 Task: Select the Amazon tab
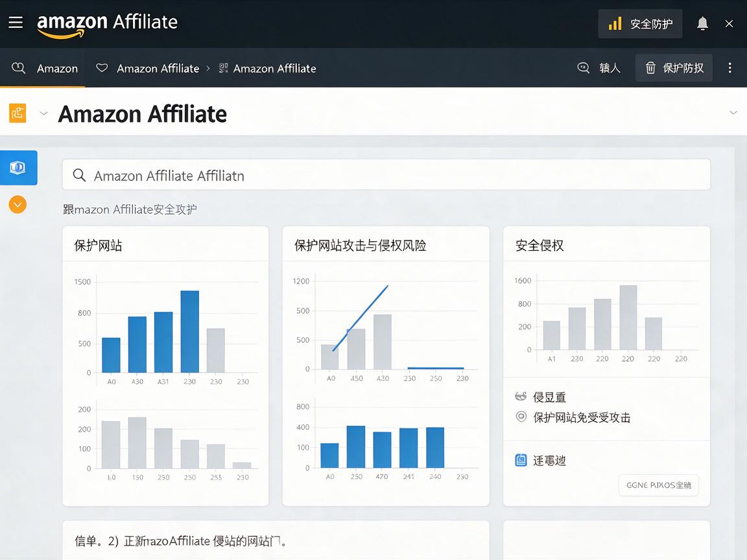[x=44, y=68]
